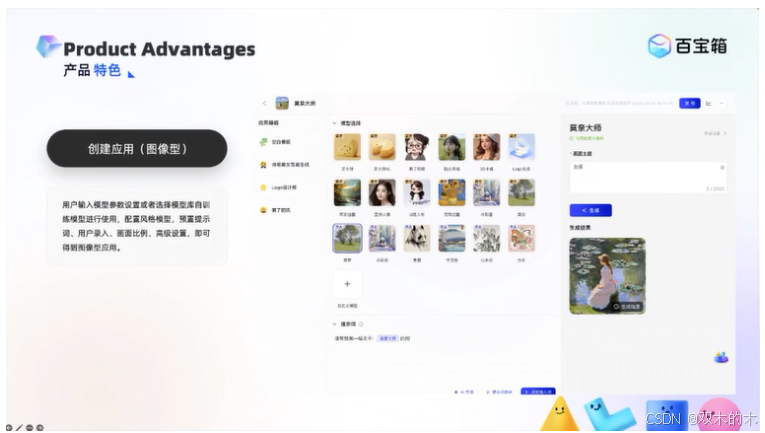
Task: Choose the round cheese wheel model thumbnail
Action: point(382,147)
